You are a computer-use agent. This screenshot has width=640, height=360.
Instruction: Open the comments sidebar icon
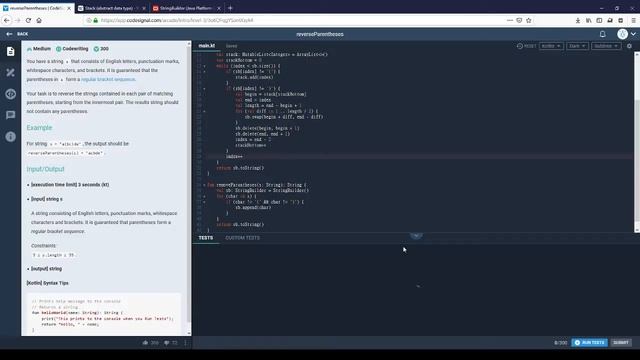[x=11, y=115]
